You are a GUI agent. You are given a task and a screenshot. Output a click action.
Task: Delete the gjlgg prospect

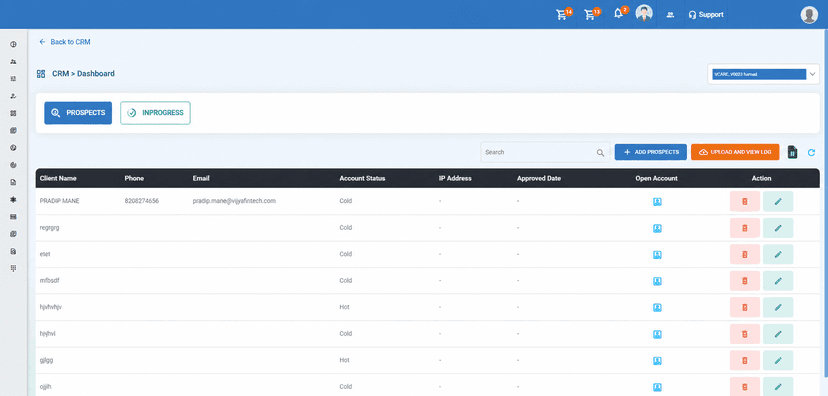tap(745, 361)
